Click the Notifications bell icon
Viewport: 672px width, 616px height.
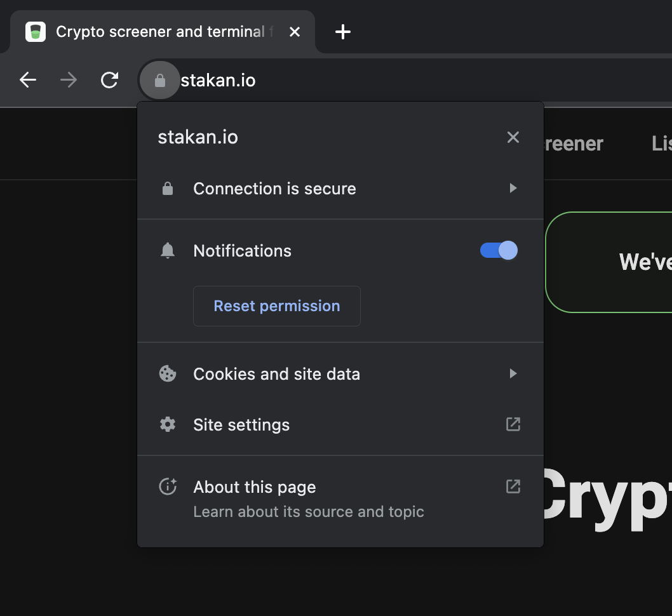pyautogui.click(x=168, y=251)
